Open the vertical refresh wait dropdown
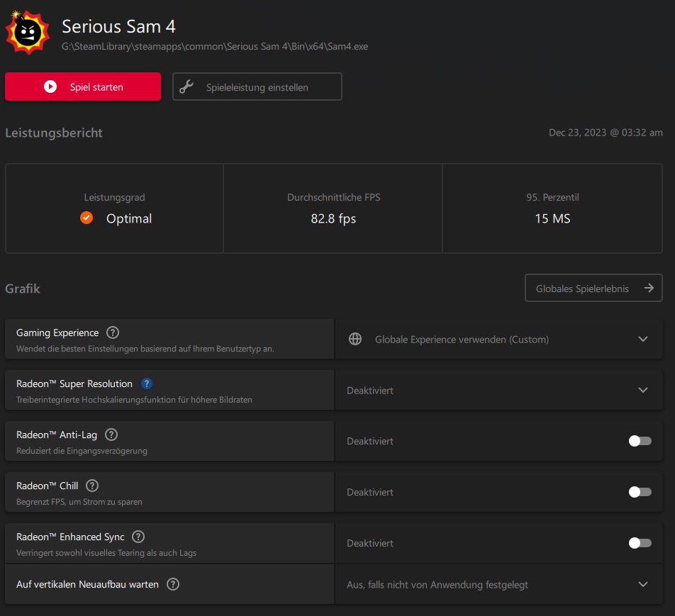Viewport: 675px width, 616px height. click(x=499, y=584)
